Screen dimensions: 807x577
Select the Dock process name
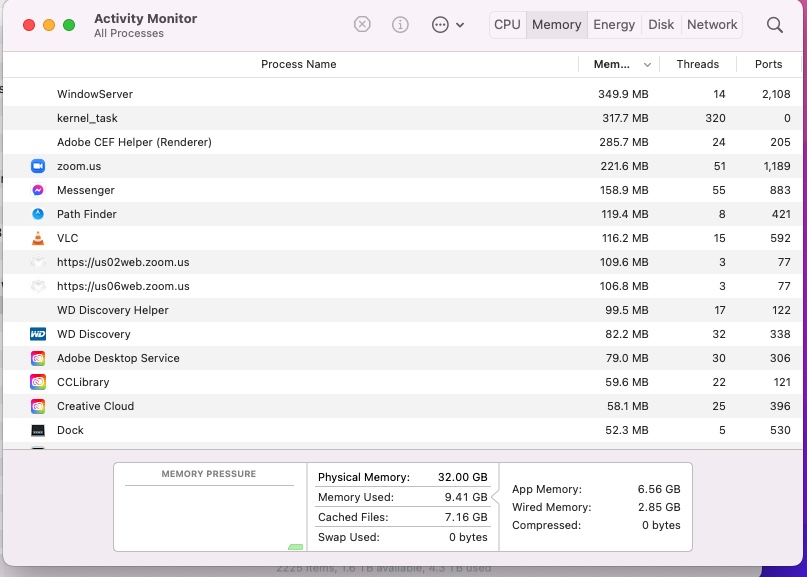click(x=70, y=430)
